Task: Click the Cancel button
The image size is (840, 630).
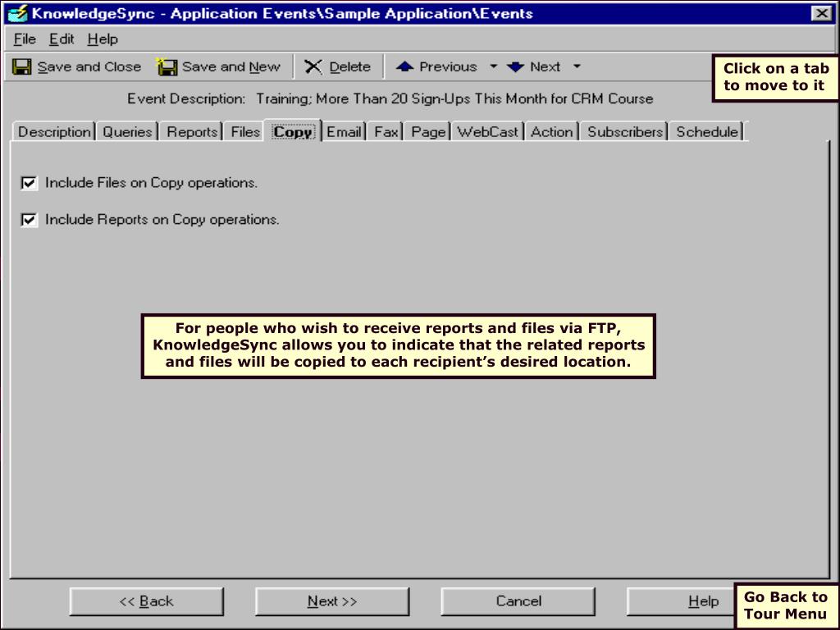Action: coord(518,601)
